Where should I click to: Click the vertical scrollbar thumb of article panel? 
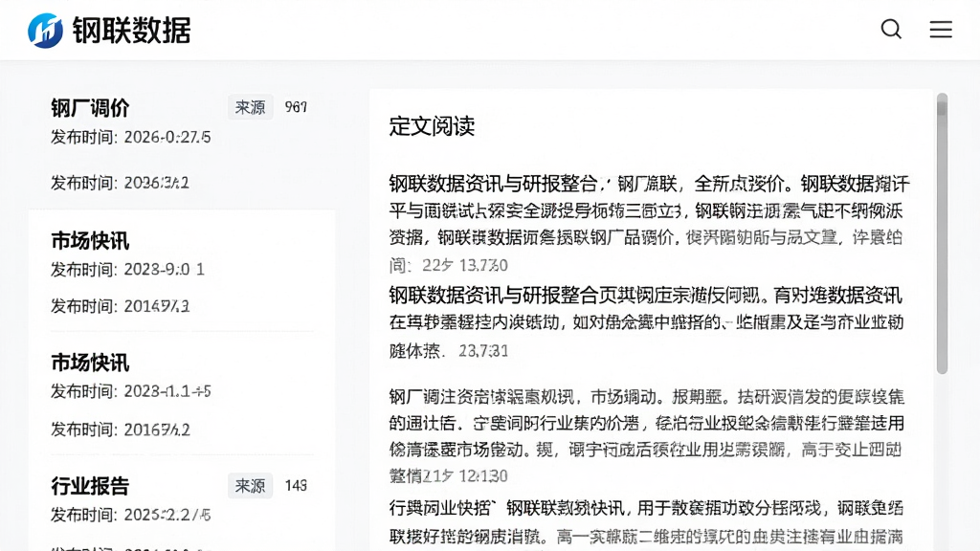pyautogui.click(x=942, y=234)
